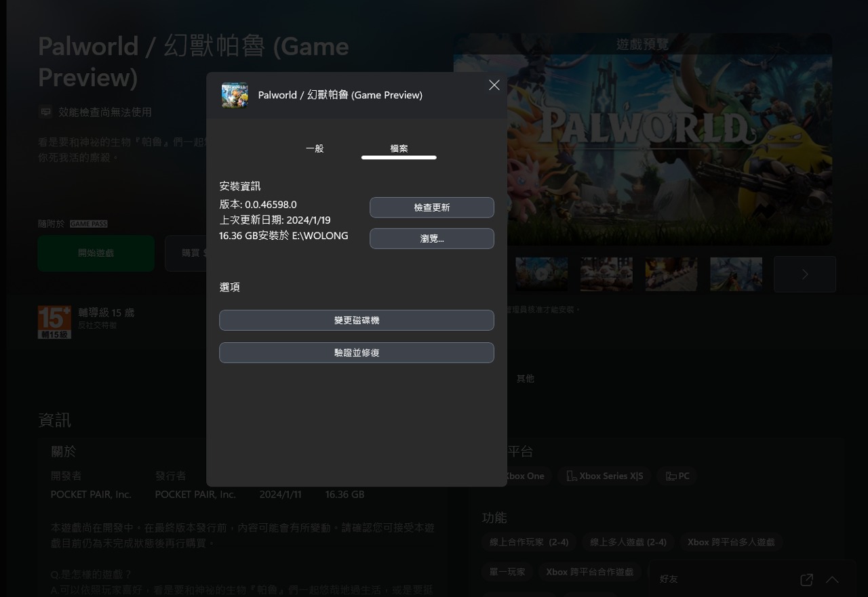Screen dimensions: 868x597
Task: Click the 效能檢查 monitor icon
Action: point(45,112)
